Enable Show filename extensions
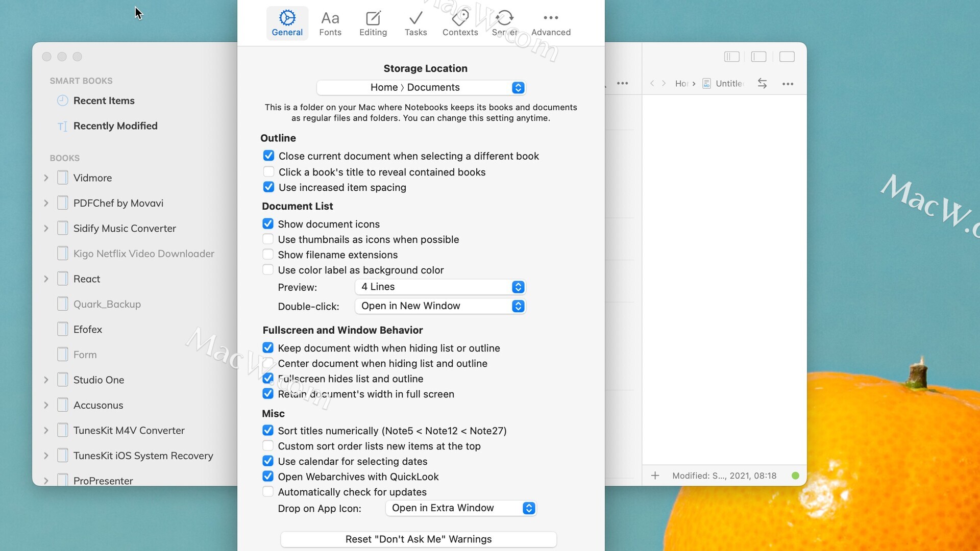This screenshot has width=980, height=551. [268, 254]
